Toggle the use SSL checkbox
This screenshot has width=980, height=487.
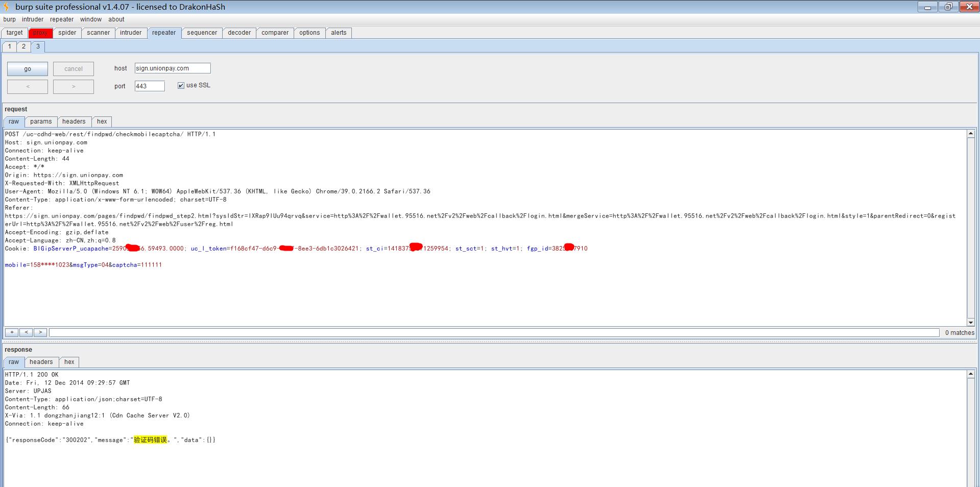[181, 85]
